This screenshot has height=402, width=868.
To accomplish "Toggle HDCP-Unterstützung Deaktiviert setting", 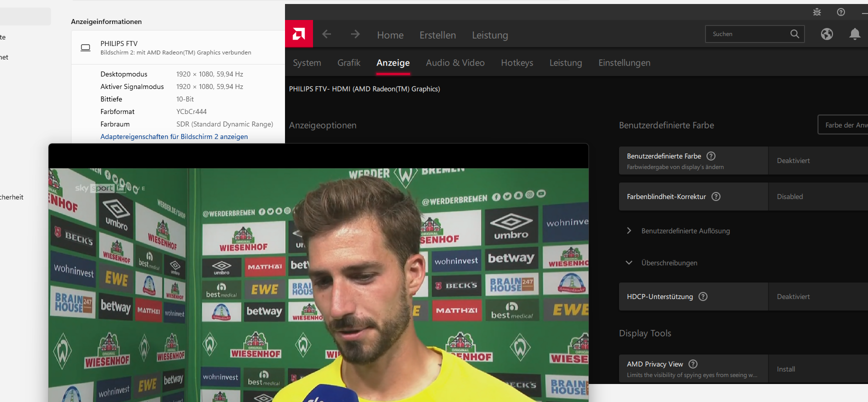I will coord(818,296).
